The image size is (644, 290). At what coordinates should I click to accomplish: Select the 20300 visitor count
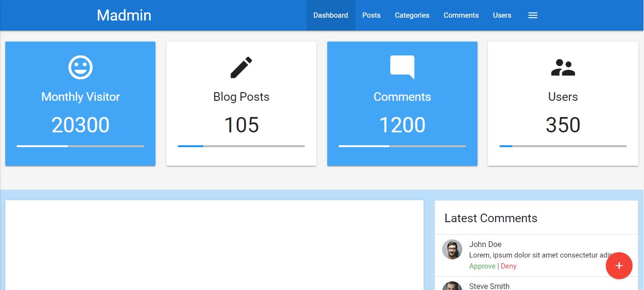pos(80,125)
